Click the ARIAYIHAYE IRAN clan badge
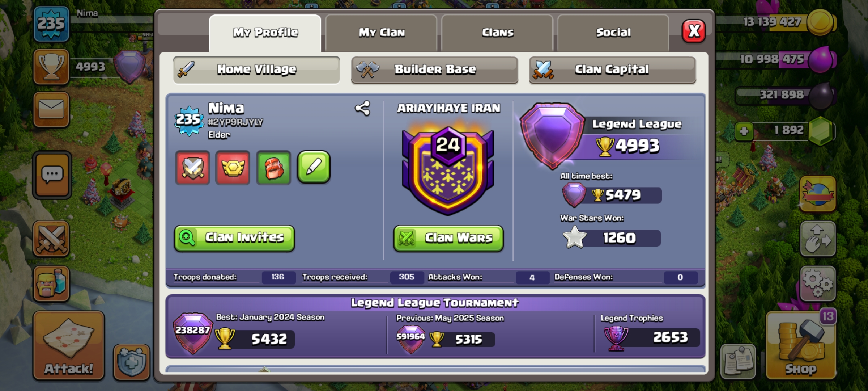The image size is (868, 391). click(x=448, y=170)
